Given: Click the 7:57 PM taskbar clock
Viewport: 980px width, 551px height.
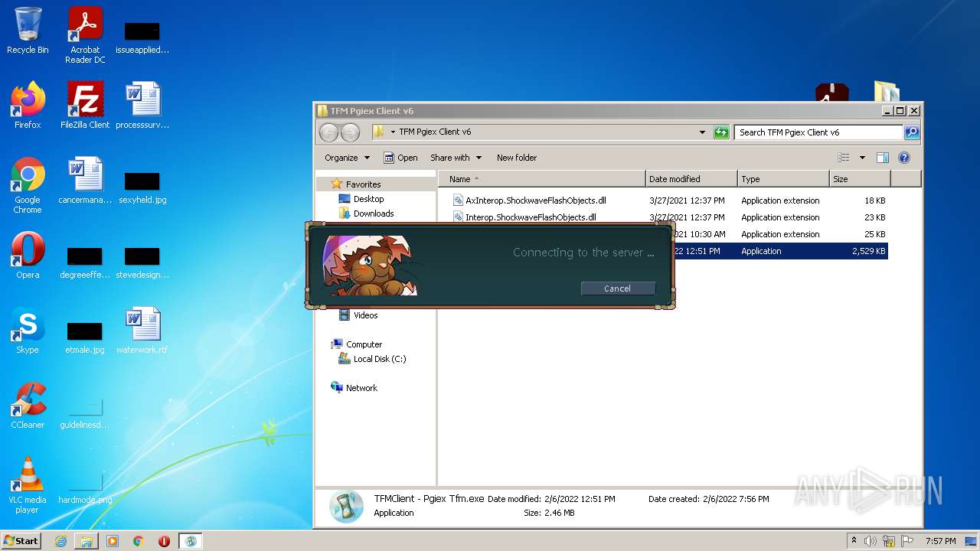Looking at the screenshot, I should point(940,541).
